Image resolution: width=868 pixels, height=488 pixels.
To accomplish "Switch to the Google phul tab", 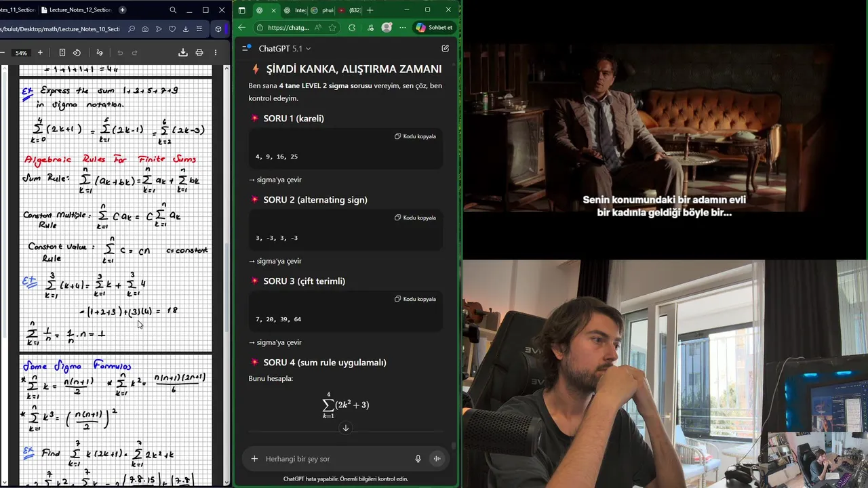I will pos(323,10).
